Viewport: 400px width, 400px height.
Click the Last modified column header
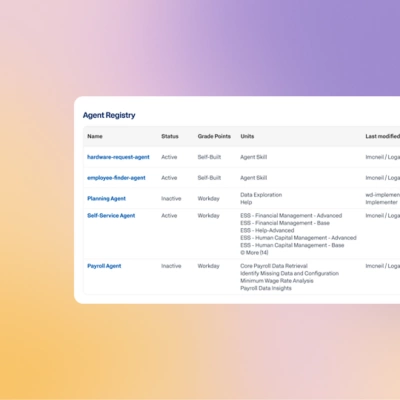(383, 136)
